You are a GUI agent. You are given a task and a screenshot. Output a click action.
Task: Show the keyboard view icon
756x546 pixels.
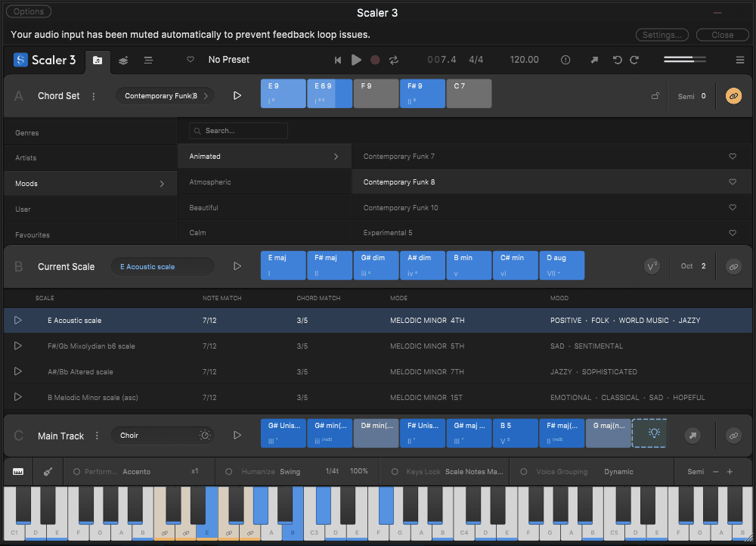click(x=18, y=472)
